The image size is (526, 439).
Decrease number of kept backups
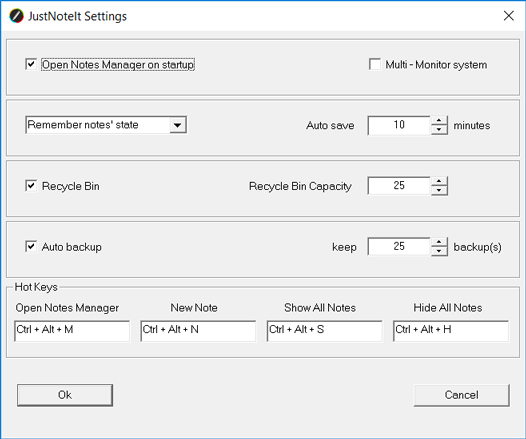point(439,251)
